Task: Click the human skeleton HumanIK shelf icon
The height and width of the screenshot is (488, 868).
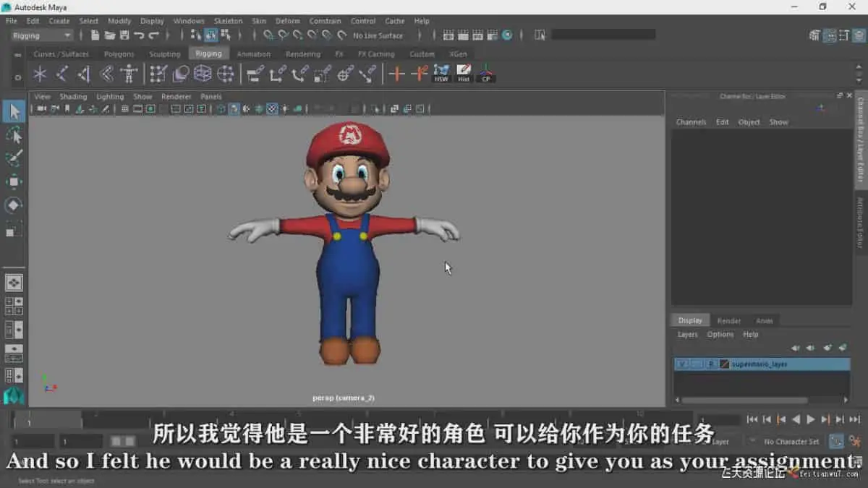Action: pyautogui.click(x=129, y=74)
